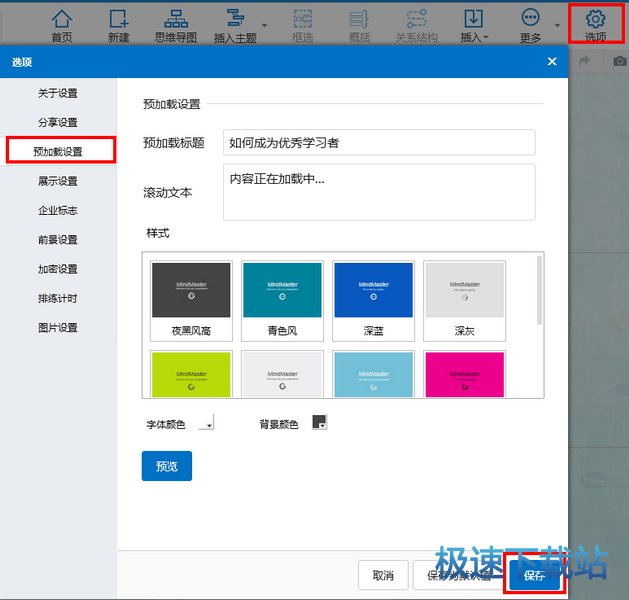Click the 概括 summary icon
629x600 pixels.
coord(359,25)
